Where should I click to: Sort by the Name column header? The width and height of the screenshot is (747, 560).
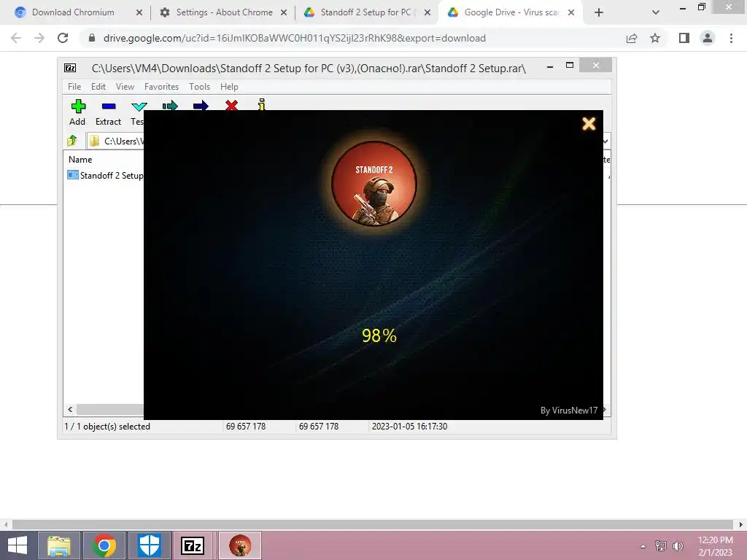[x=80, y=160]
